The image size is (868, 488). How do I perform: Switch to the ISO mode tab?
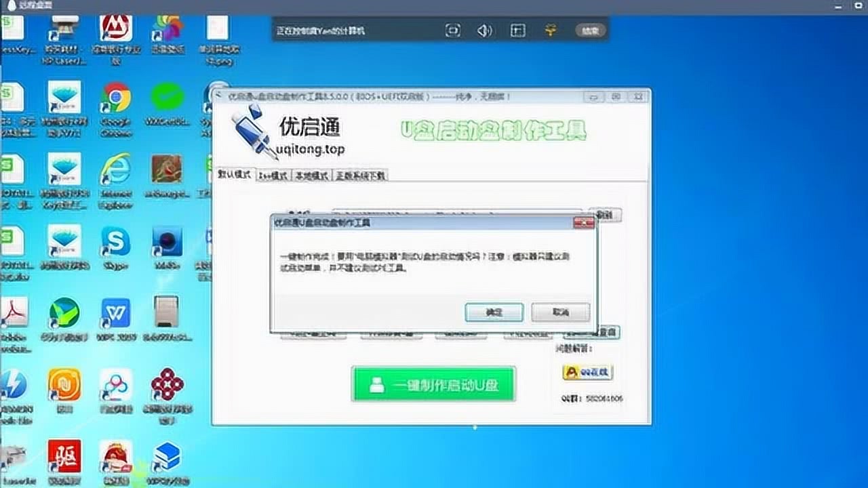click(273, 176)
